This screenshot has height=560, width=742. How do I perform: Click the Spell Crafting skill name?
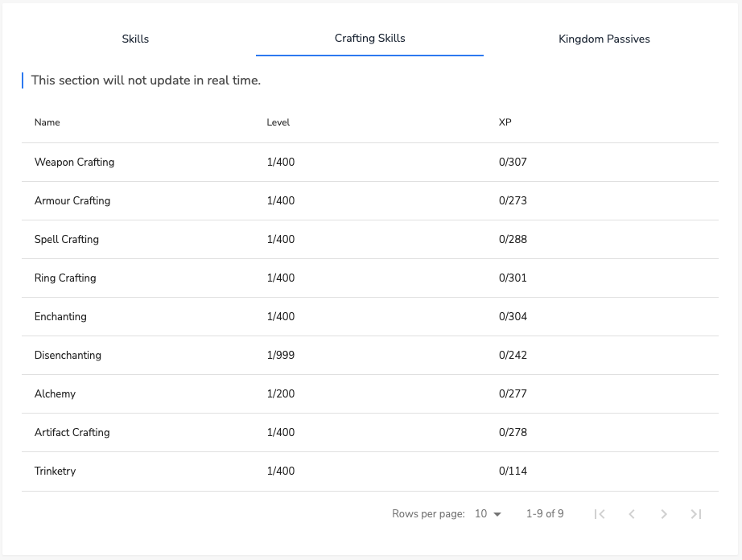tap(67, 239)
